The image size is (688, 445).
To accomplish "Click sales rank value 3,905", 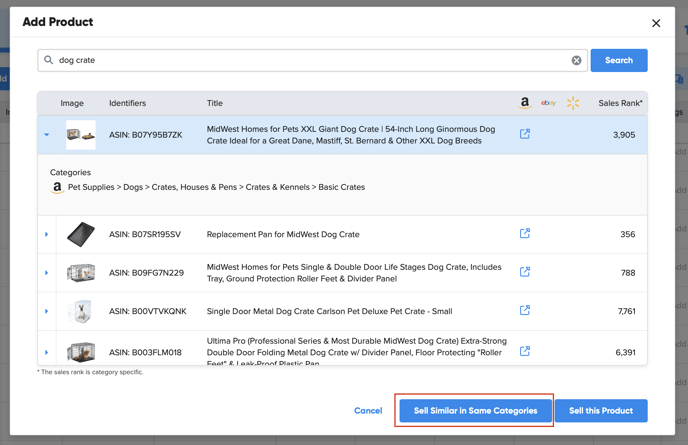I will point(624,135).
